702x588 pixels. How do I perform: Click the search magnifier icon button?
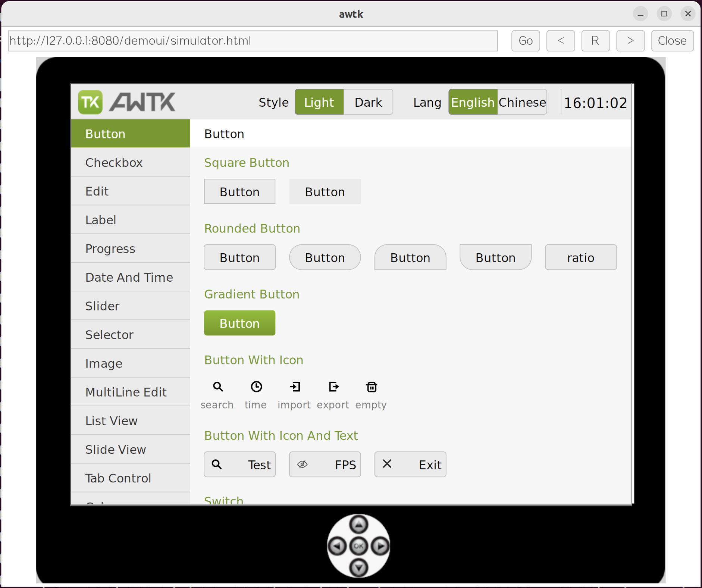218,387
